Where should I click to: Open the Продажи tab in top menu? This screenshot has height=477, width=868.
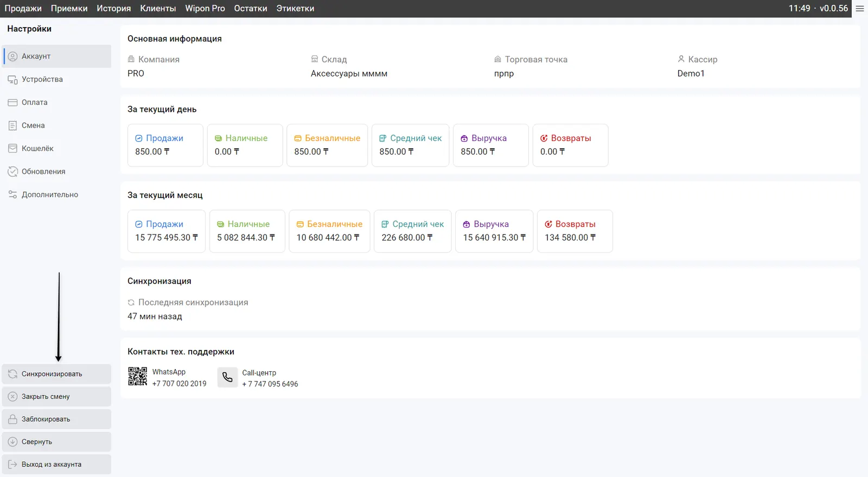point(23,9)
